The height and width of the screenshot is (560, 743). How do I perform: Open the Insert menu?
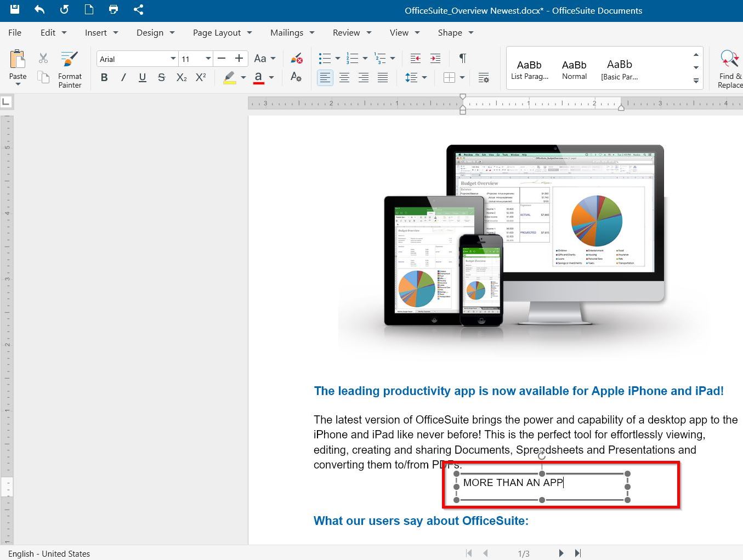[x=101, y=32]
